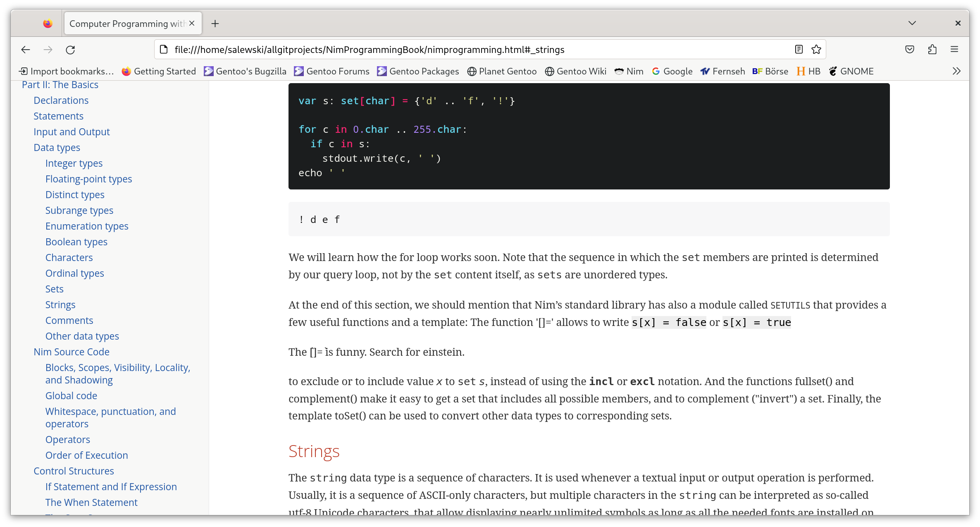This screenshot has height=527, width=980.
Task: Bookmark this page with star icon
Action: 816,50
